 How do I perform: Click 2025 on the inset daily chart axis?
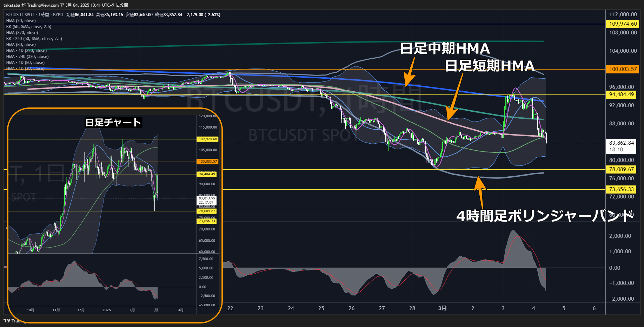coord(107,310)
